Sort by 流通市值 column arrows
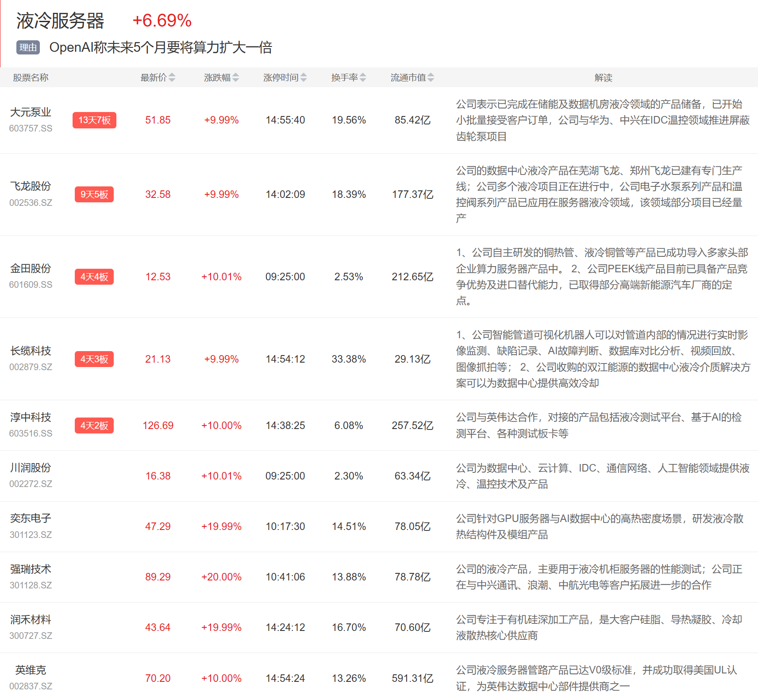758x700 pixels. coord(431,77)
